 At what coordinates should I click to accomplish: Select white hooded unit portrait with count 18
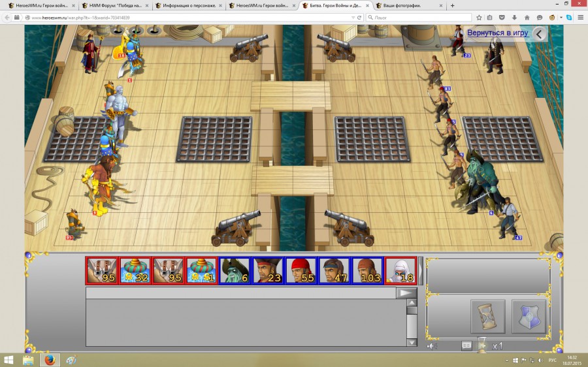coord(400,270)
